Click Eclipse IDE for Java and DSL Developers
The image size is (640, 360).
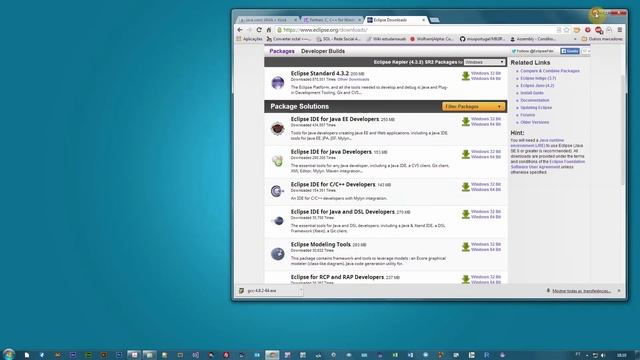coord(342,212)
